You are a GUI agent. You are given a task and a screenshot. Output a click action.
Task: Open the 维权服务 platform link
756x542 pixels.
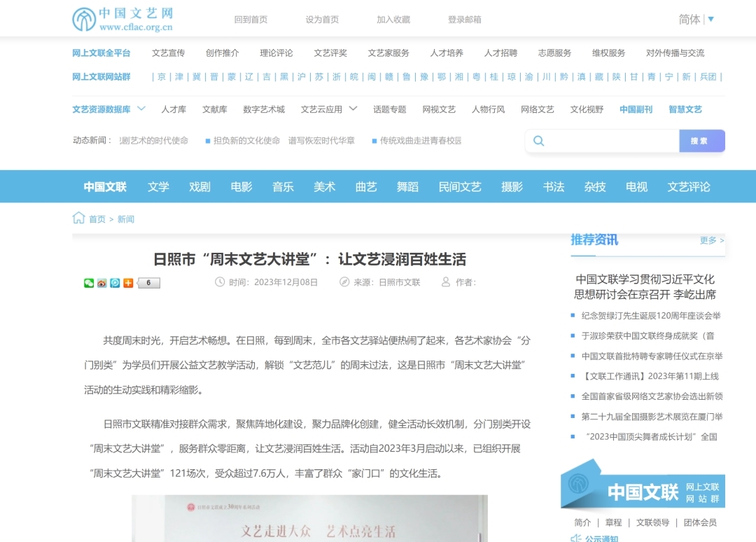pyautogui.click(x=609, y=53)
